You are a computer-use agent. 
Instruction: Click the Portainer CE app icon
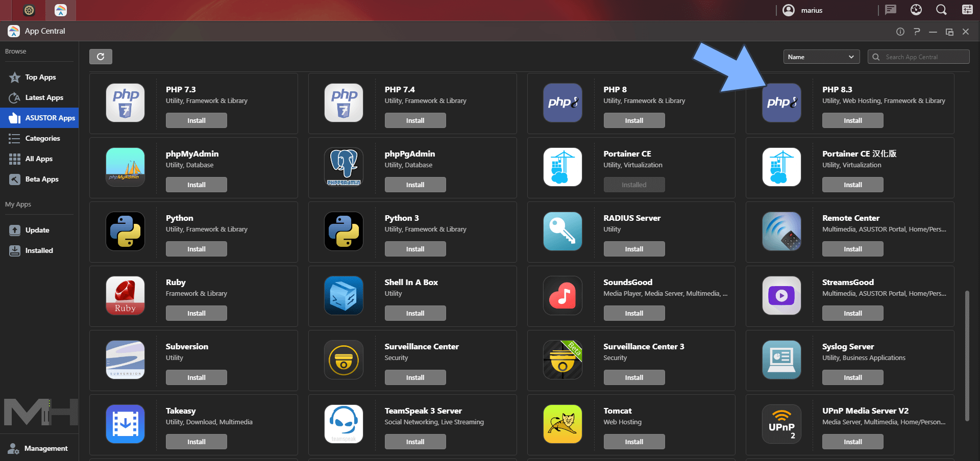point(562,167)
